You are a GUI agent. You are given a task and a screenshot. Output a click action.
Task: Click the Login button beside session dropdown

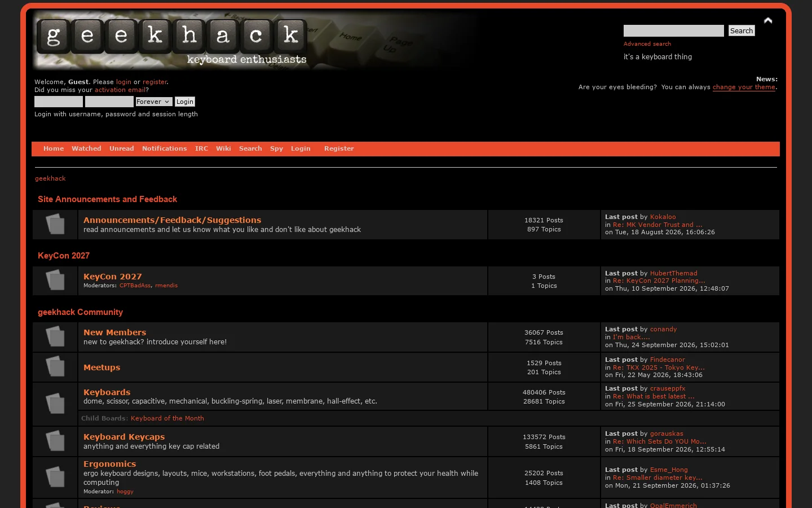point(185,102)
